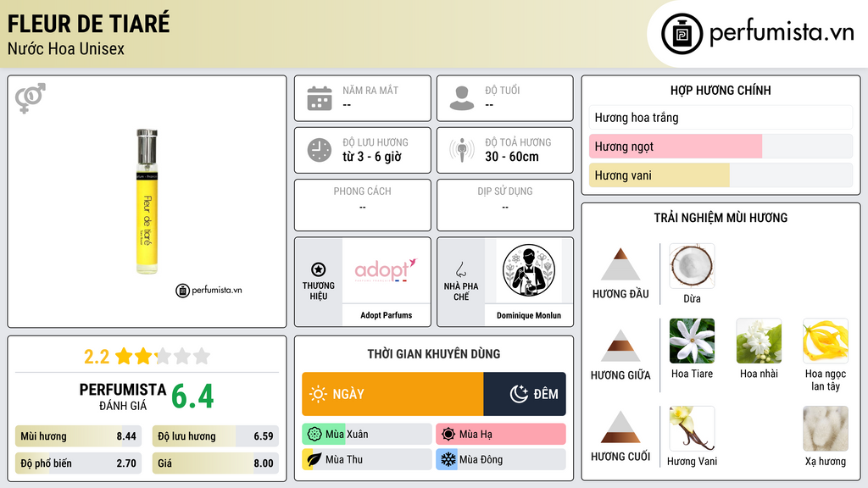Viewport: 868px width, 488px height.
Task: Click the Mùi hương 8.44 score bar
Action: tap(79, 436)
